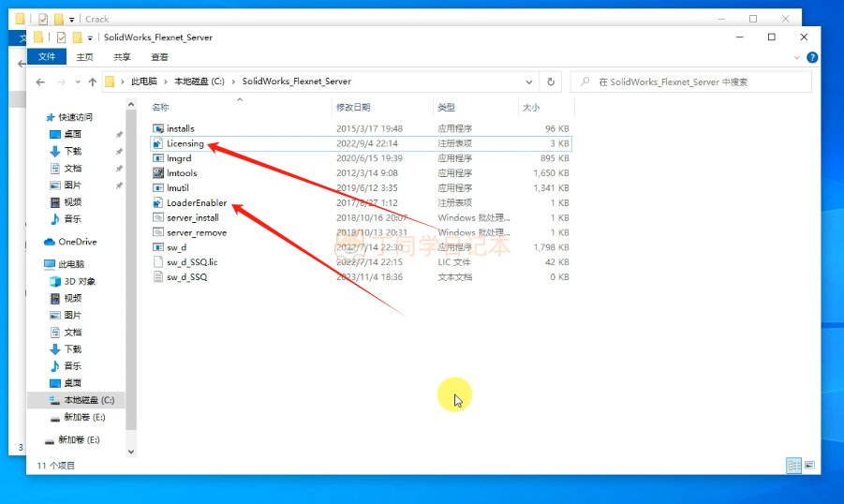The height and width of the screenshot is (504, 844).
Task: Click the server_install batch file icon
Action: 158,217
